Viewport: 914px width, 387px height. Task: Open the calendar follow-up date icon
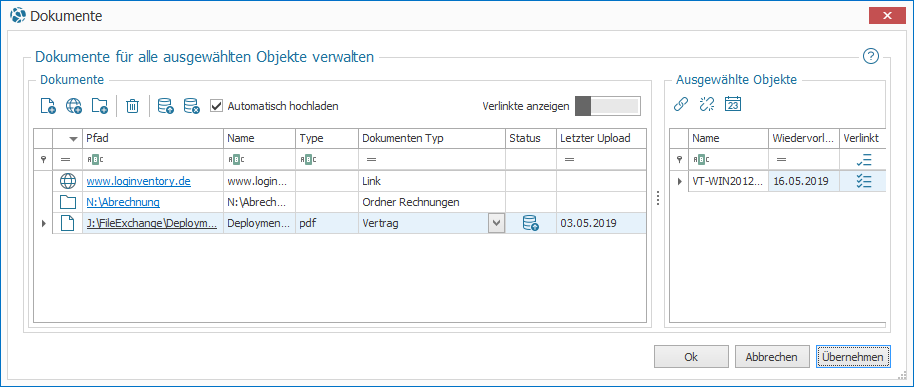click(733, 105)
